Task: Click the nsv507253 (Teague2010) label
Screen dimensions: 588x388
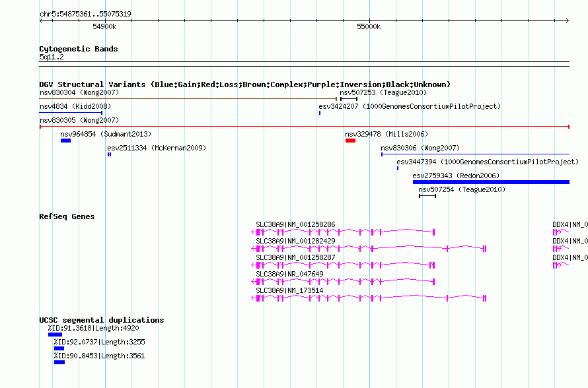Action: point(383,92)
